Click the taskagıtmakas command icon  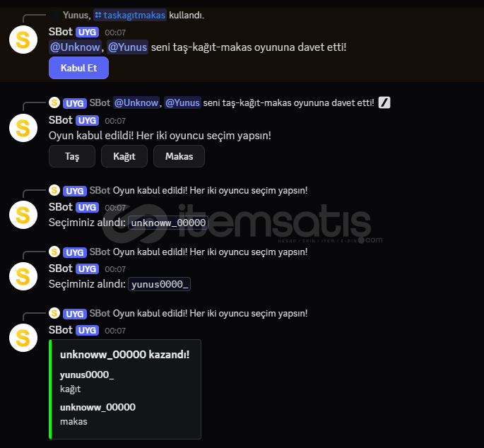coord(98,15)
